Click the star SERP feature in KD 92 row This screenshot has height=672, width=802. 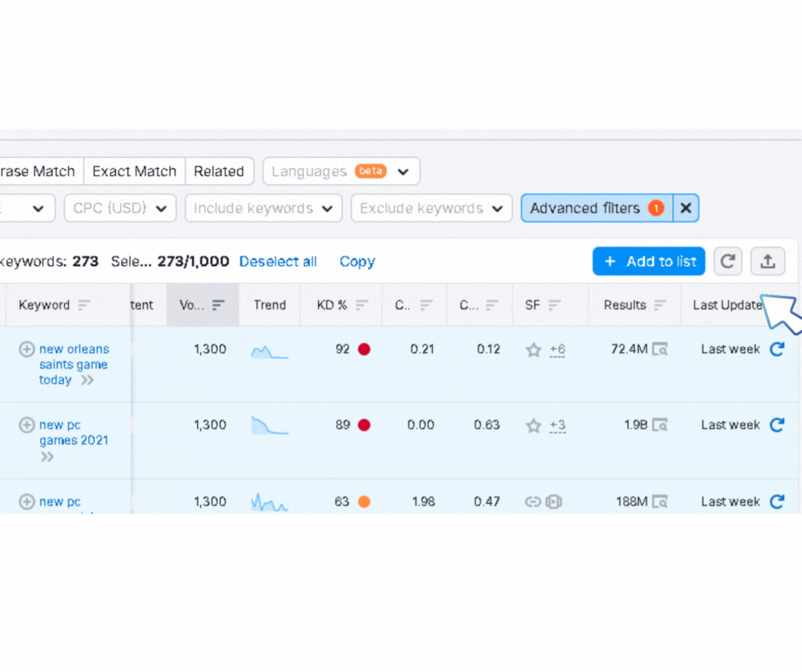(533, 350)
